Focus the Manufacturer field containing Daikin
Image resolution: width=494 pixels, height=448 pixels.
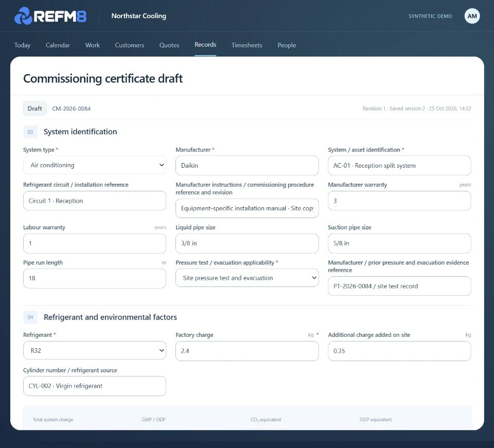pyautogui.click(x=247, y=165)
